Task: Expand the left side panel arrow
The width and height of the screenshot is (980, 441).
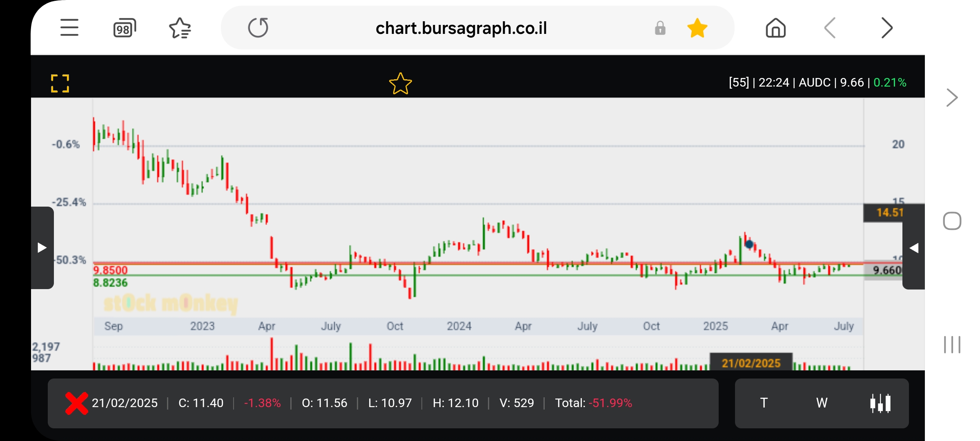Action: [x=42, y=248]
